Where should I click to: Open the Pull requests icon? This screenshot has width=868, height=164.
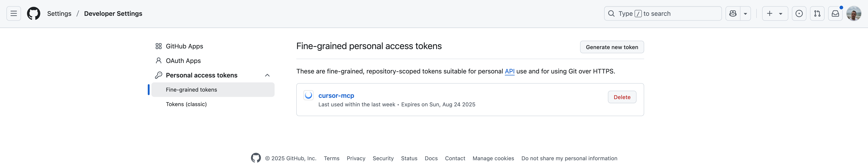tap(817, 13)
